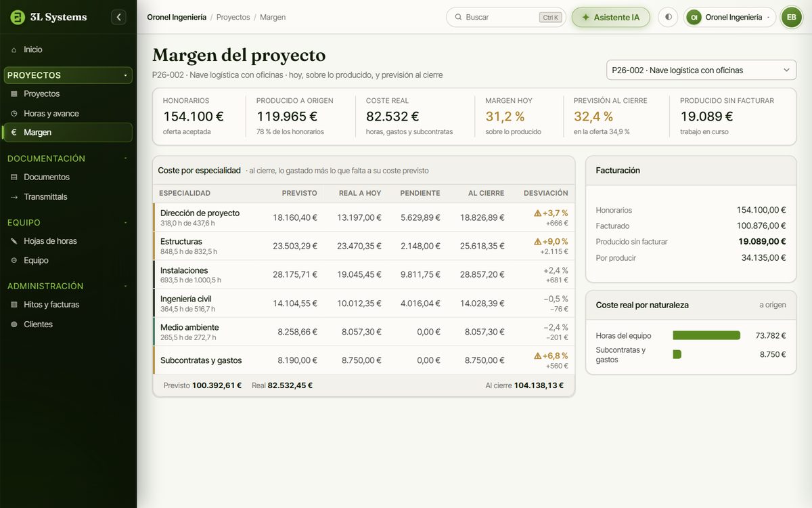Image resolution: width=812 pixels, height=508 pixels.
Task: Collapse the EQUIPO sidebar section
Action: tap(68, 222)
